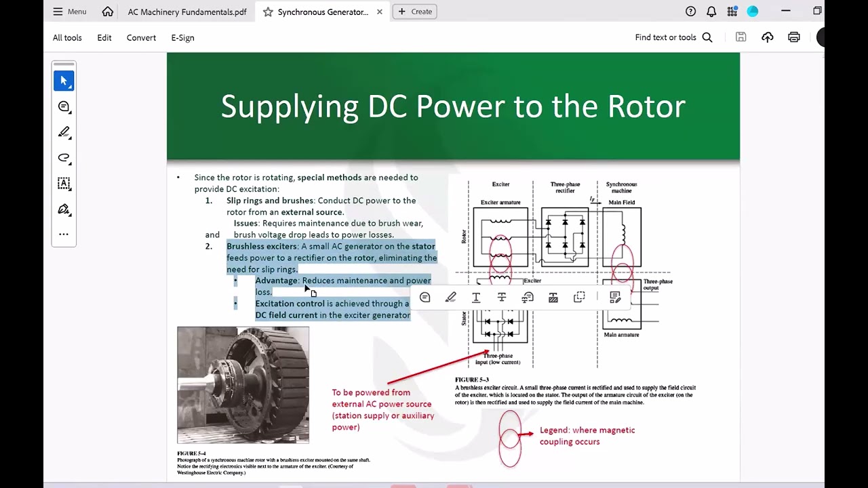Click 'To be powered from' red annotation
The image size is (868, 488).
tap(383, 409)
